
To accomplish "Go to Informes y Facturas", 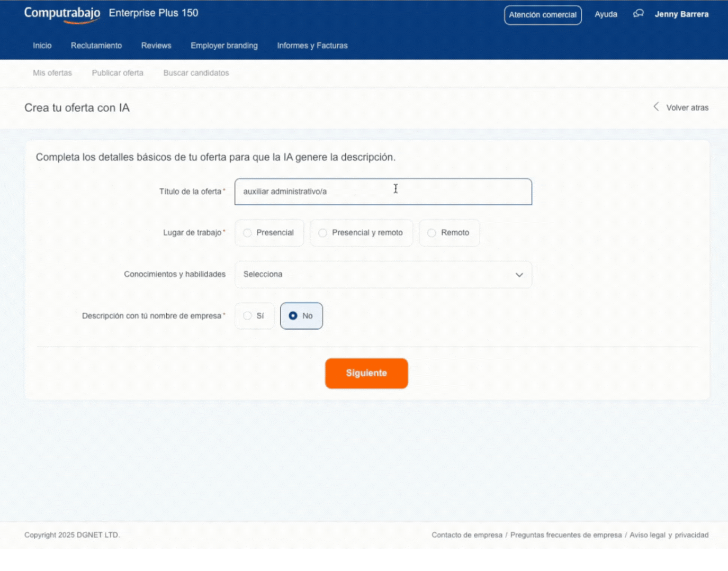I will point(312,46).
